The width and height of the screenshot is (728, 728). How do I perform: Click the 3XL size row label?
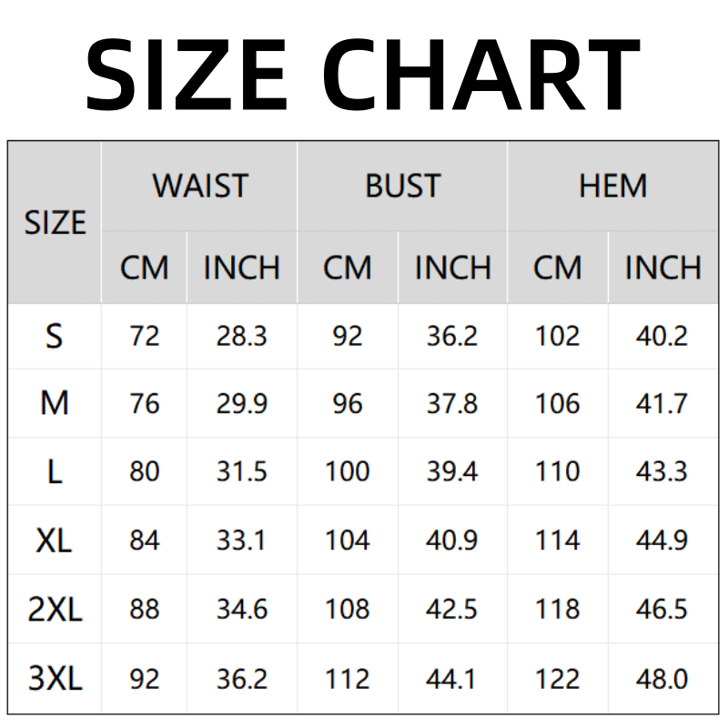click(x=55, y=679)
